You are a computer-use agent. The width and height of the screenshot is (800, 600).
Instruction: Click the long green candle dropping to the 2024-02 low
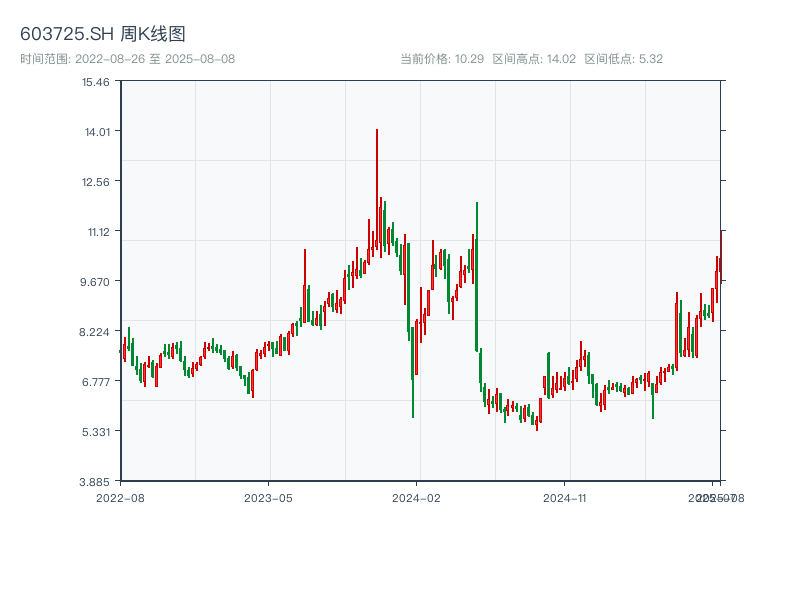pos(413,372)
